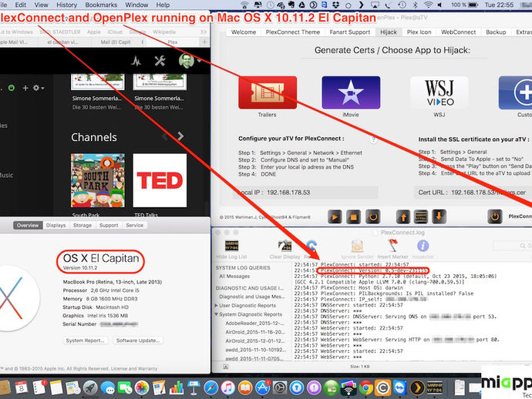Click the help question mark beside Configure aTV

pyautogui.click(x=373, y=139)
